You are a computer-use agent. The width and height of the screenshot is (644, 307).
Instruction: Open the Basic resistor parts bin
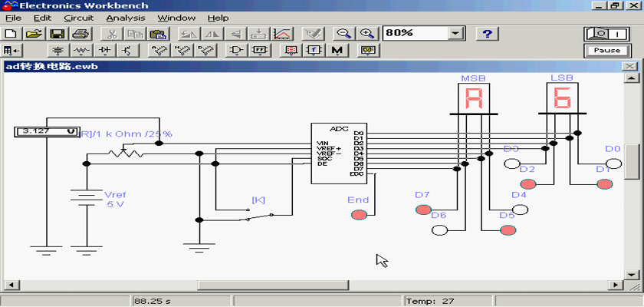pyautogui.click(x=82, y=50)
